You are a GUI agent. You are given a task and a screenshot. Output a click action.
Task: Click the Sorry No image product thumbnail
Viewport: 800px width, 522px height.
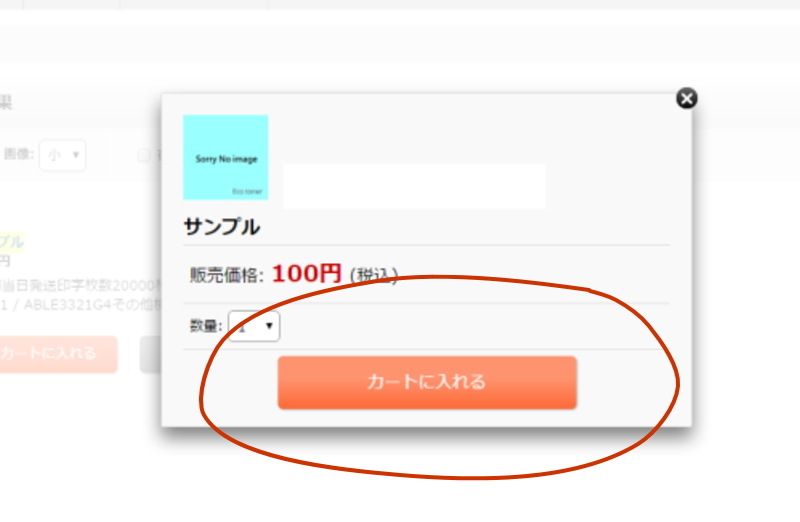pos(226,157)
